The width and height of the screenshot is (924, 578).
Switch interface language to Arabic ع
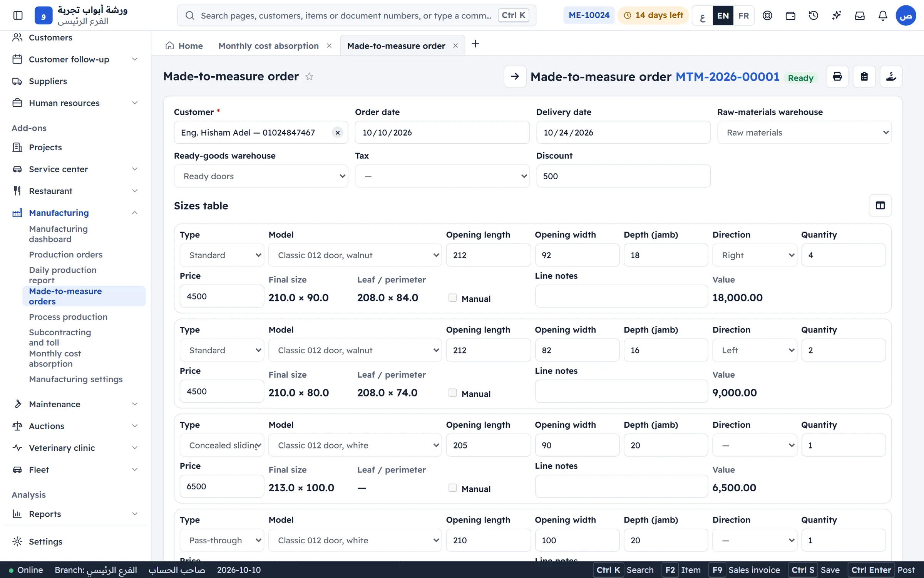click(703, 15)
